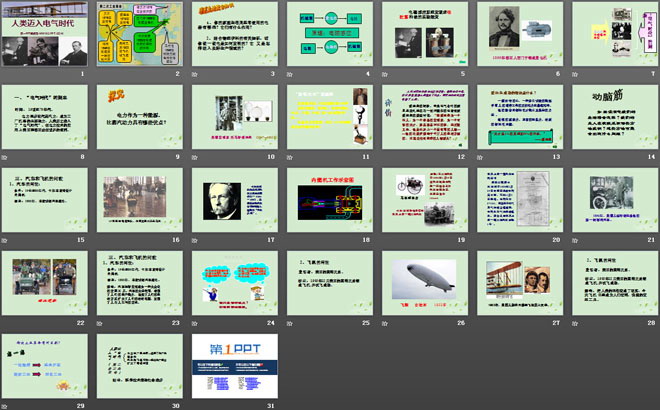Image resolution: width=660 pixels, height=410 pixels.
Task: Select slide 21 with vintage car photo
Action: [x=615, y=200]
